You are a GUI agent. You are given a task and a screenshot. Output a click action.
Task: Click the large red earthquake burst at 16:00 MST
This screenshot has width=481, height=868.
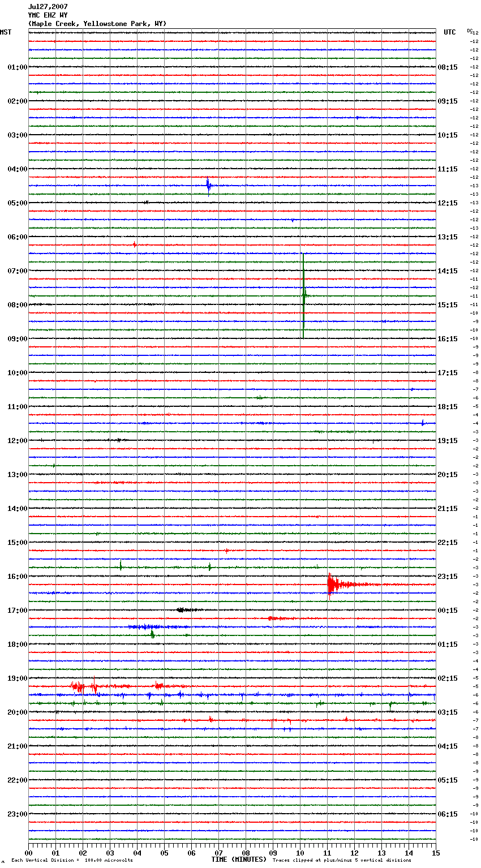[340, 585]
